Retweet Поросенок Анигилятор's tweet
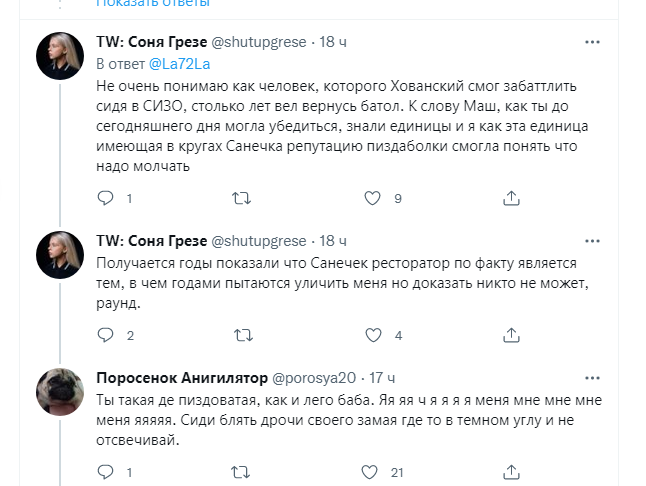The image size is (646, 486). [x=240, y=473]
